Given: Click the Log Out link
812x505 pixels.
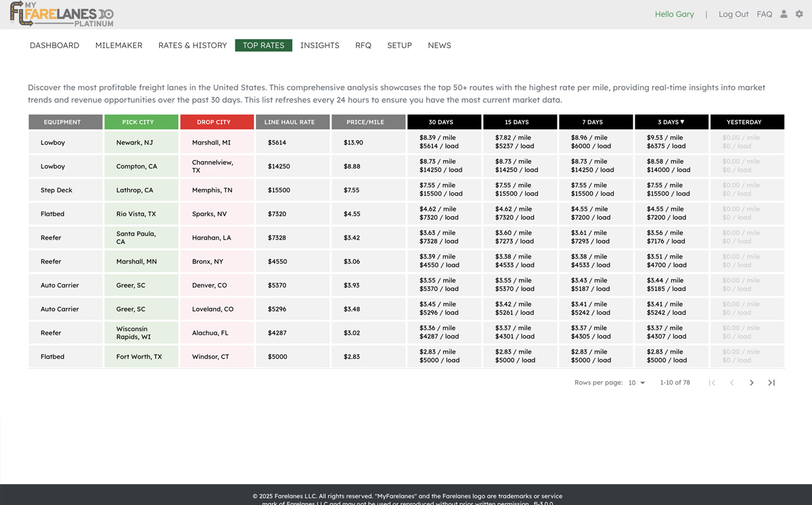Looking at the screenshot, I should [734, 14].
